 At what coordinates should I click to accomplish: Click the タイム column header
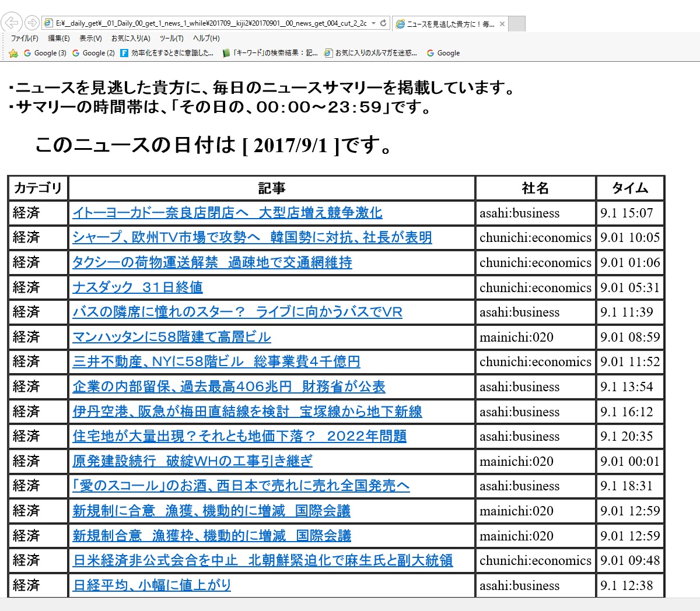tap(630, 188)
